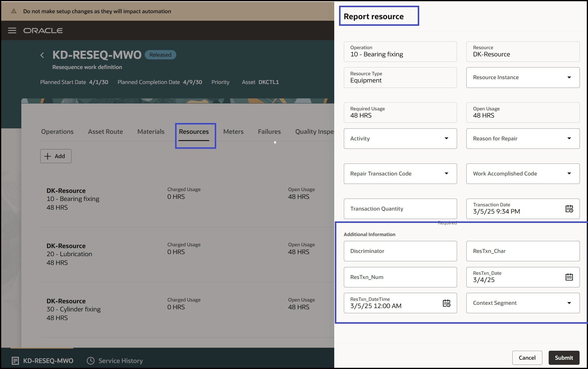
Task: Click the back arrow beside KD-RESEQ-MWO
Action: pyautogui.click(x=42, y=55)
